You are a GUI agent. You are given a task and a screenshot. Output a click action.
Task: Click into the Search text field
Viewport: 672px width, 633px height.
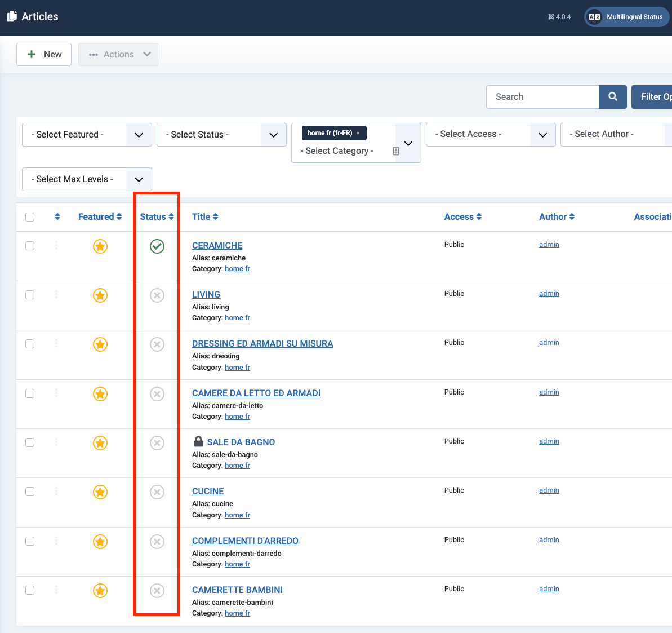pyautogui.click(x=542, y=97)
